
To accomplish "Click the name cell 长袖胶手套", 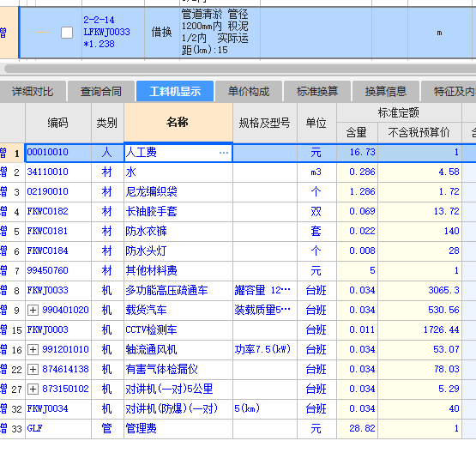I will [178, 212].
